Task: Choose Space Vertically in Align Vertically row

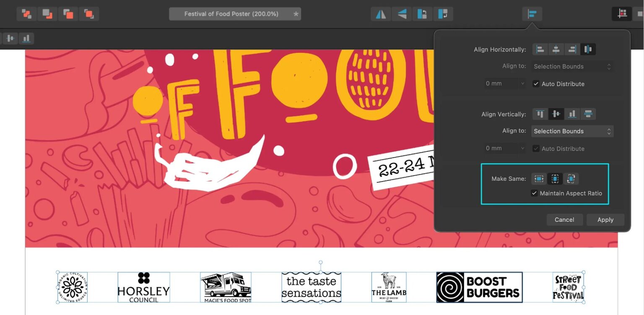Action: [588, 114]
